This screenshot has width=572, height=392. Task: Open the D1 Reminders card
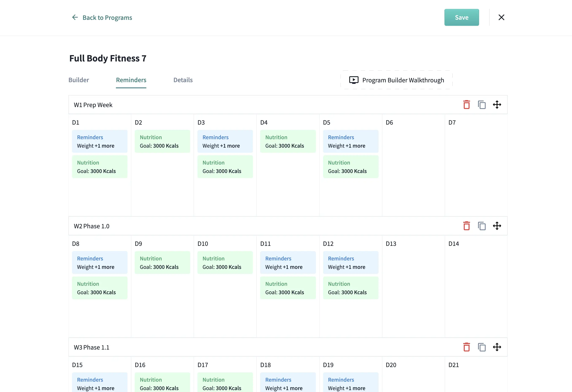99,141
